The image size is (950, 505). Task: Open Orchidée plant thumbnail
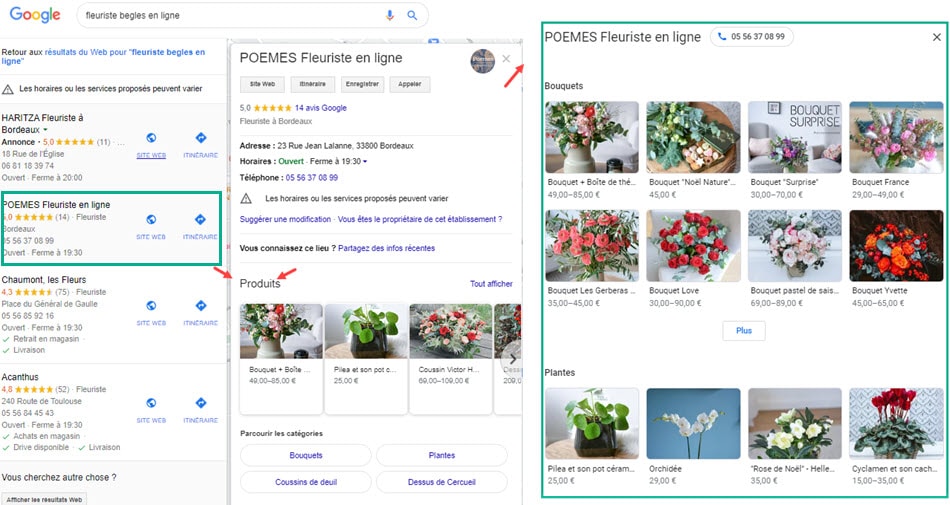click(694, 424)
